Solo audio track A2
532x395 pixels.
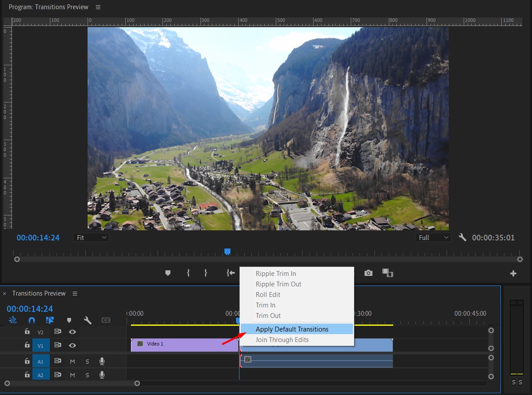pyautogui.click(x=87, y=375)
